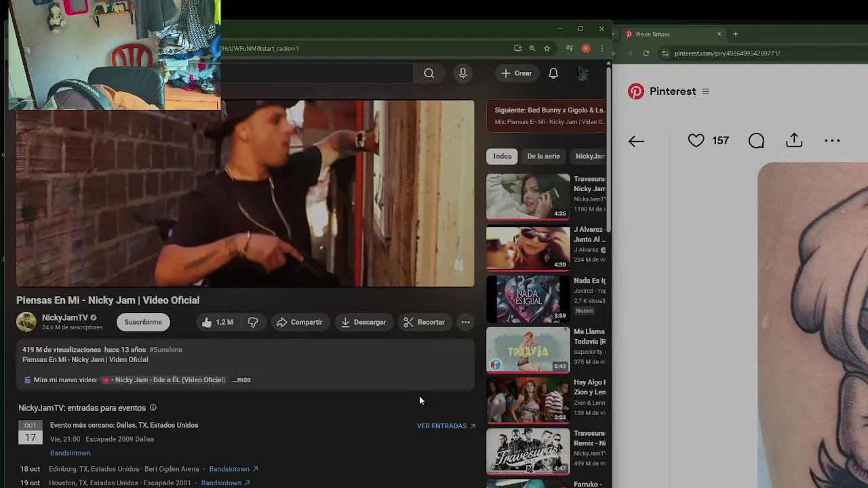868x488 pixels.
Task: Click the Crear button
Action: (517, 73)
